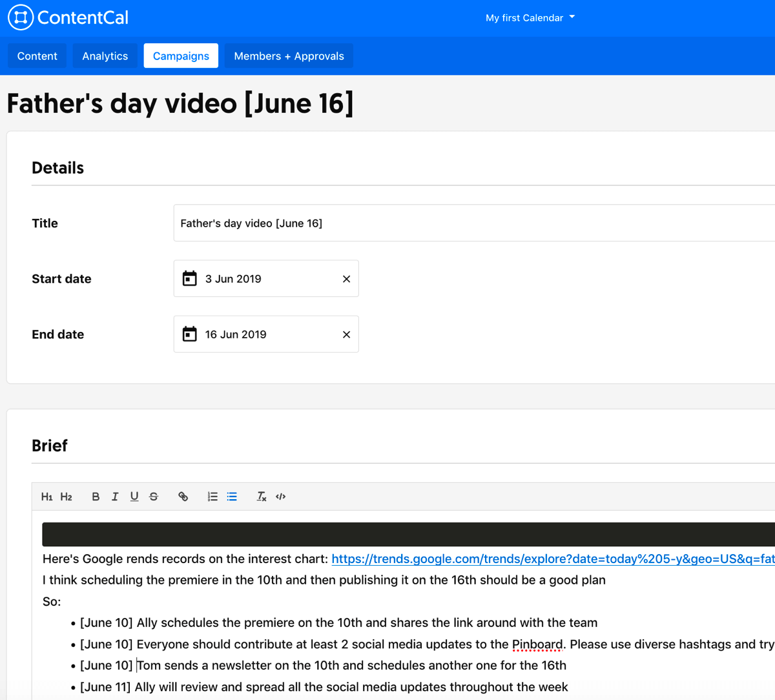Open the Members + Approvals section

(289, 56)
